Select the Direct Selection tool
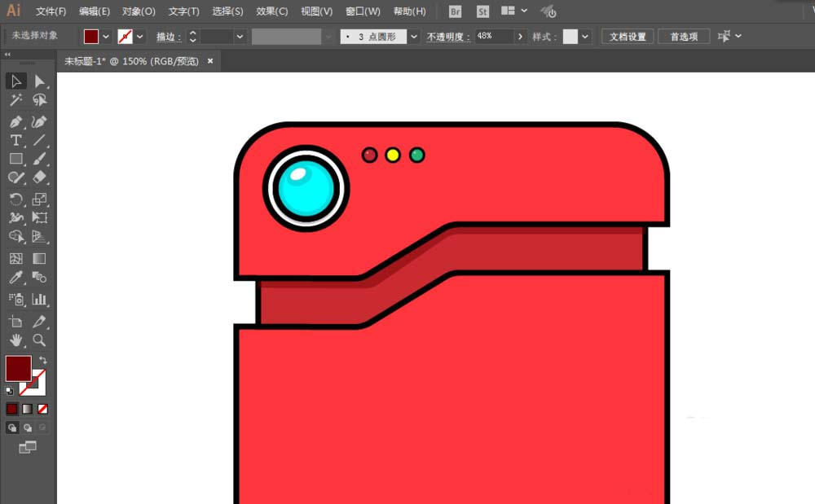The image size is (815, 504). point(39,81)
